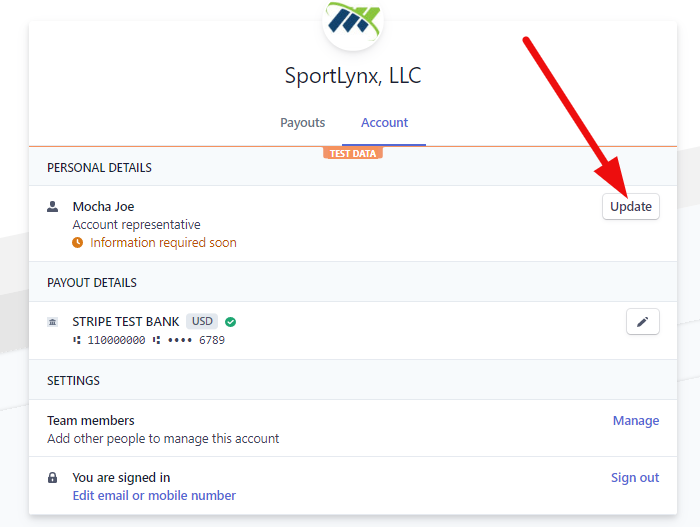Click the green verified checkmark icon
Viewport: 700px width, 527px height.
tap(230, 322)
